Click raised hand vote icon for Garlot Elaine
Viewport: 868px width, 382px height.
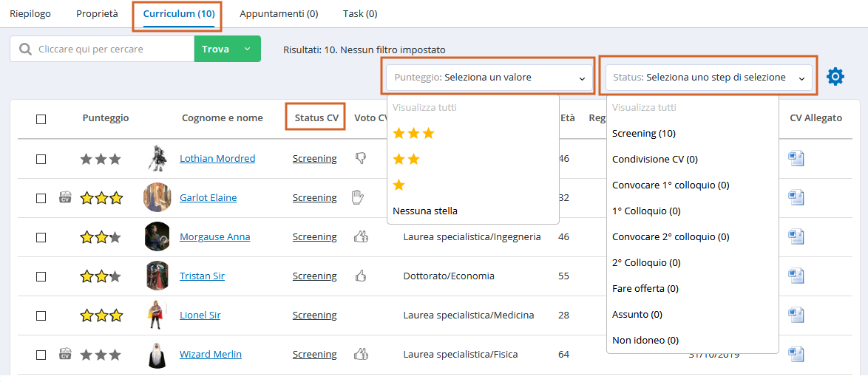pyautogui.click(x=358, y=197)
